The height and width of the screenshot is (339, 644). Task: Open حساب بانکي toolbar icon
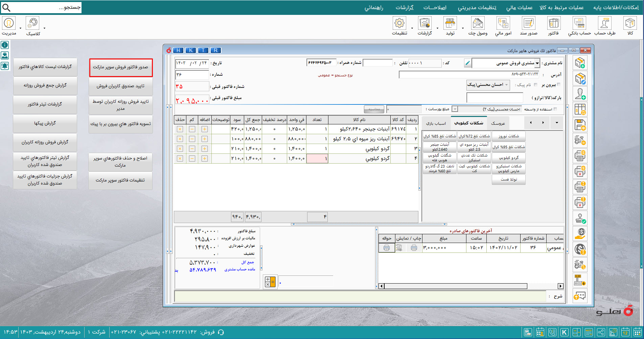point(579,26)
